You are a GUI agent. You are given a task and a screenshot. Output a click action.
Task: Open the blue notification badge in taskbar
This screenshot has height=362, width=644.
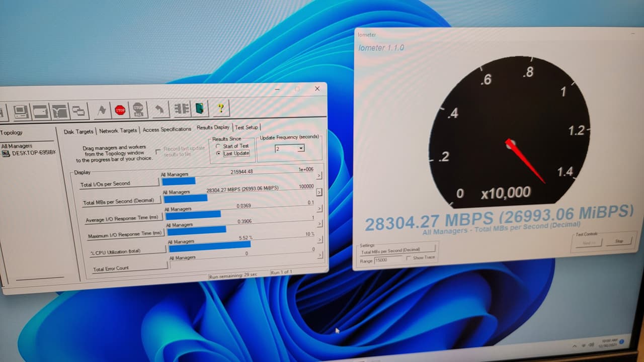[x=622, y=342]
